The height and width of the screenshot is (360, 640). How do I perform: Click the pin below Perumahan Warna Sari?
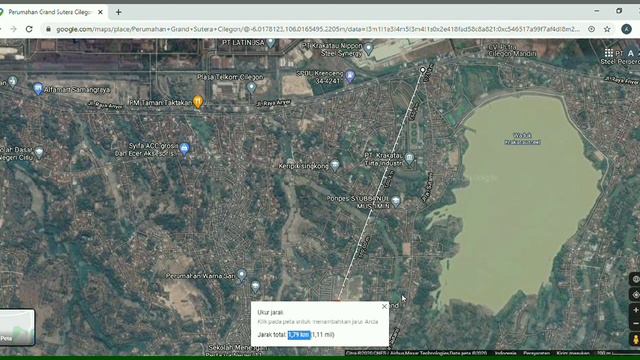tap(255, 287)
